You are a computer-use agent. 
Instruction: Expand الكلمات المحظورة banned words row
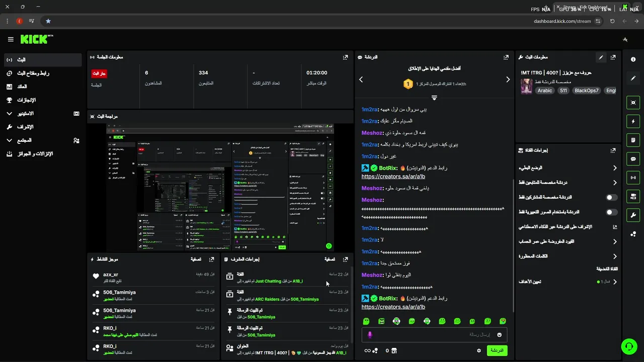coord(568,256)
